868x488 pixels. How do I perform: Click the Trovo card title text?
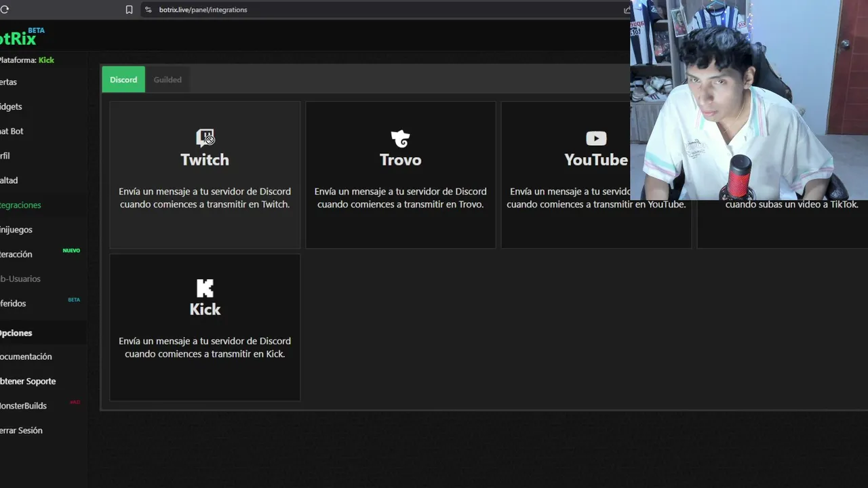(400, 160)
